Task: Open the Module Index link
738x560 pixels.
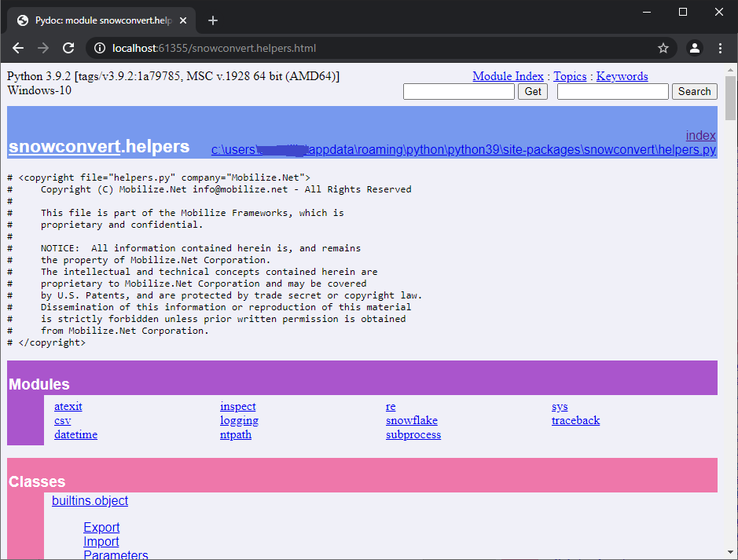Action: [x=508, y=76]
